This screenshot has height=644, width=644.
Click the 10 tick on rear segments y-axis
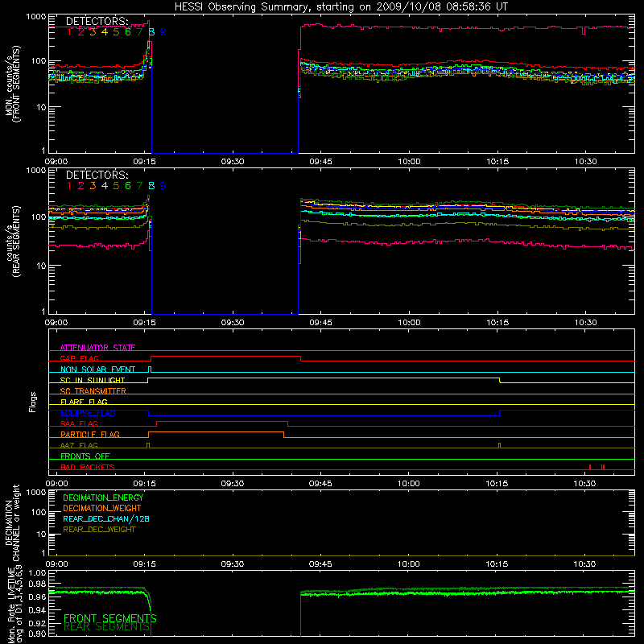[x=41, y=266]
